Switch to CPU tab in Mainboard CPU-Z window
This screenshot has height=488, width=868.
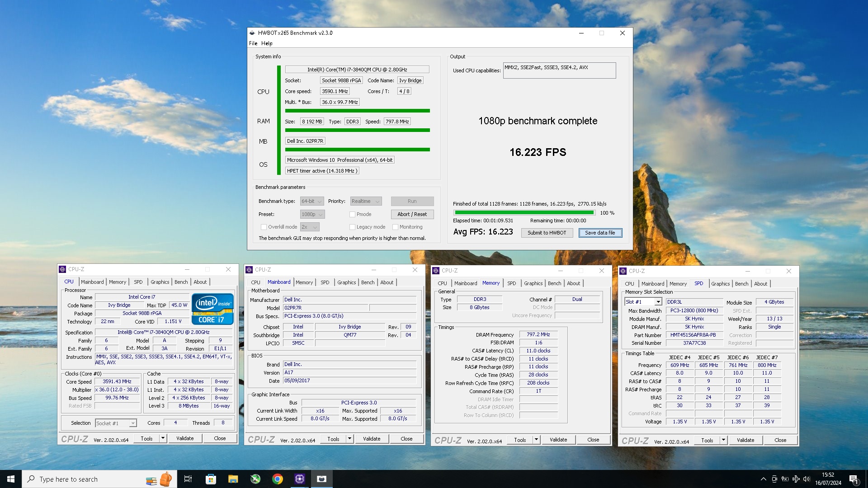[x=255, y=282]
